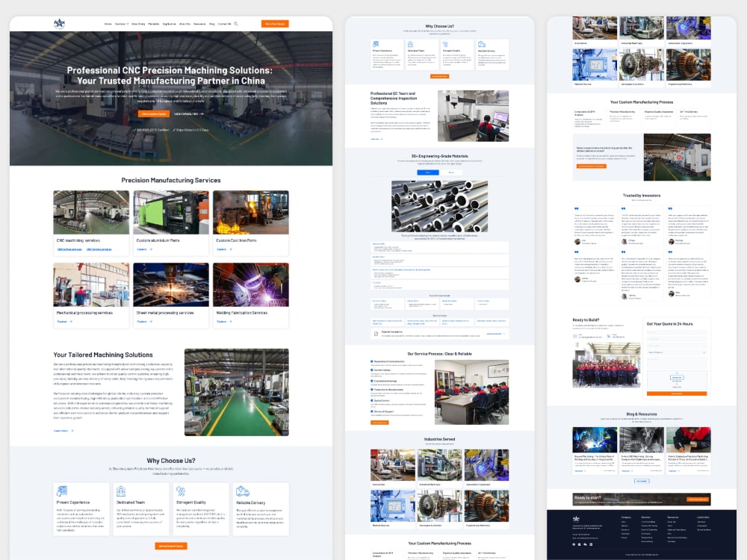
Task: Click Dedicated Team icon in middle page
Action: tap(410, 44)
